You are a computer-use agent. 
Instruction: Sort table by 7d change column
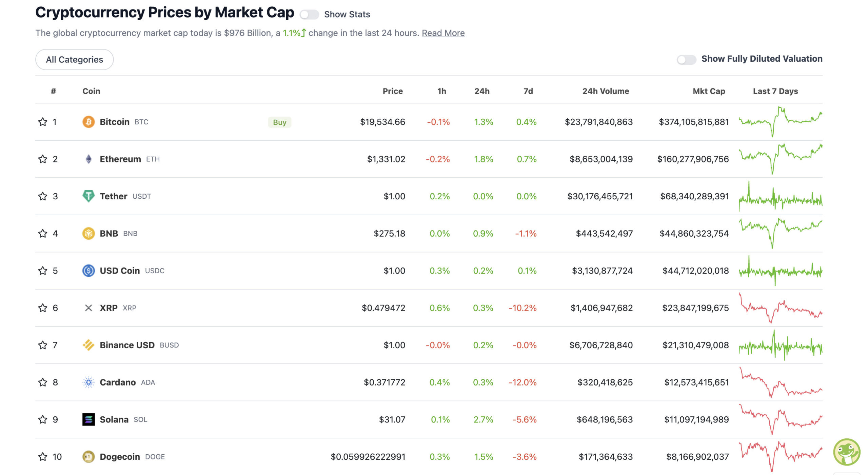(528, 91)
